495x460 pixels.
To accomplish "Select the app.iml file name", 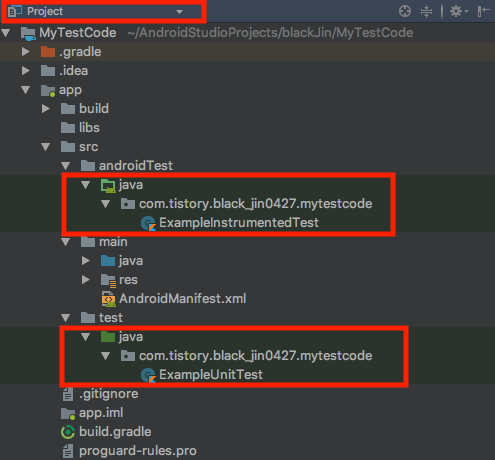I will point(101,413).
